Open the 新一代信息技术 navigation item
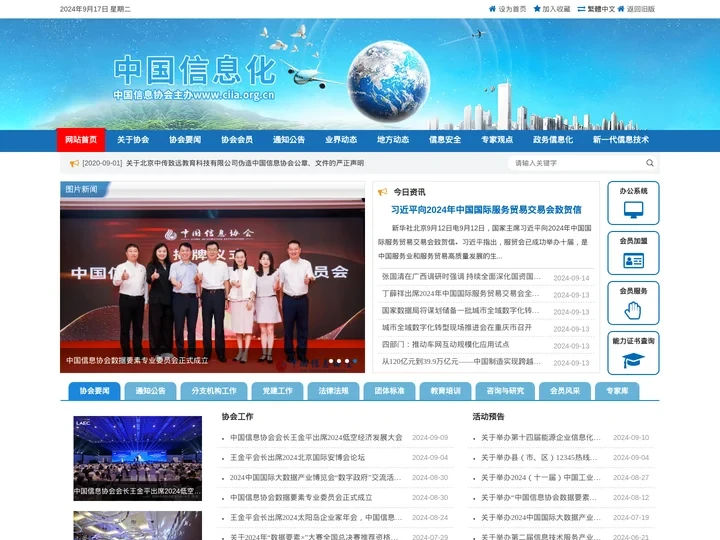This screenshot has width=720, height=540. (621, 140)
